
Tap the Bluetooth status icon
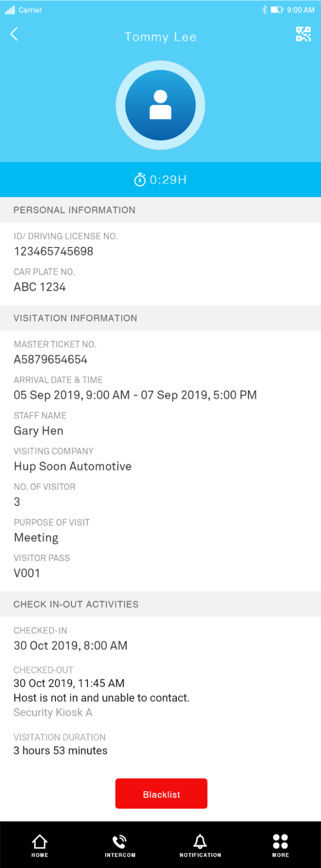264,10
